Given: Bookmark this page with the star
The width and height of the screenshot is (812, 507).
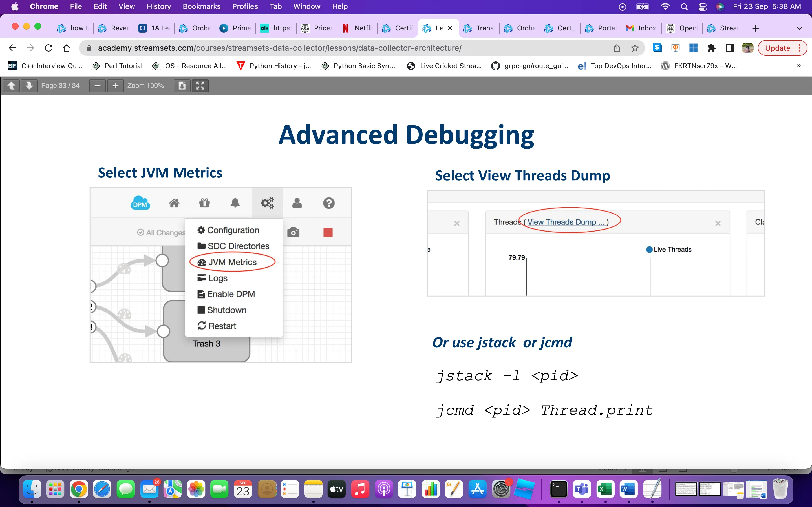Looking at the screenshot, I should pyautogui.click(x=634, y=48).
